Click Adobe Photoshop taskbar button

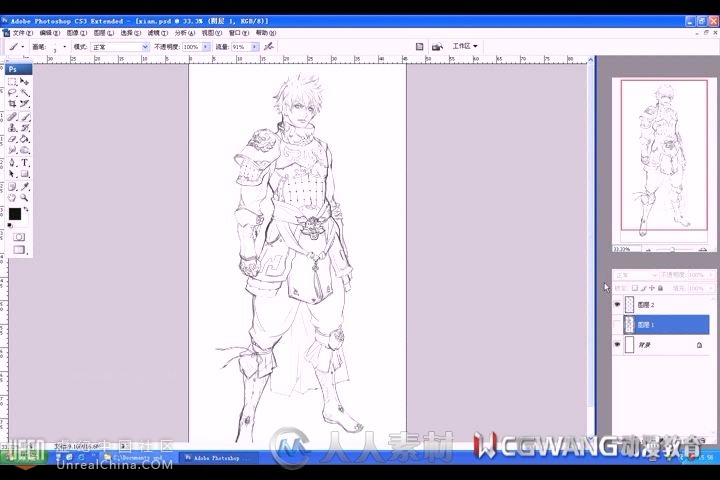coord(218,457)
